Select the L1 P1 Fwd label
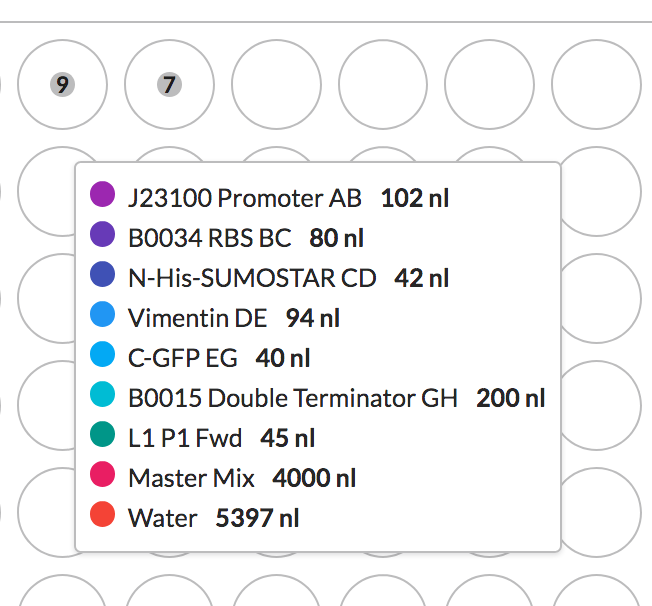Screen dimensions: 652x606 (x=186, y=438)
